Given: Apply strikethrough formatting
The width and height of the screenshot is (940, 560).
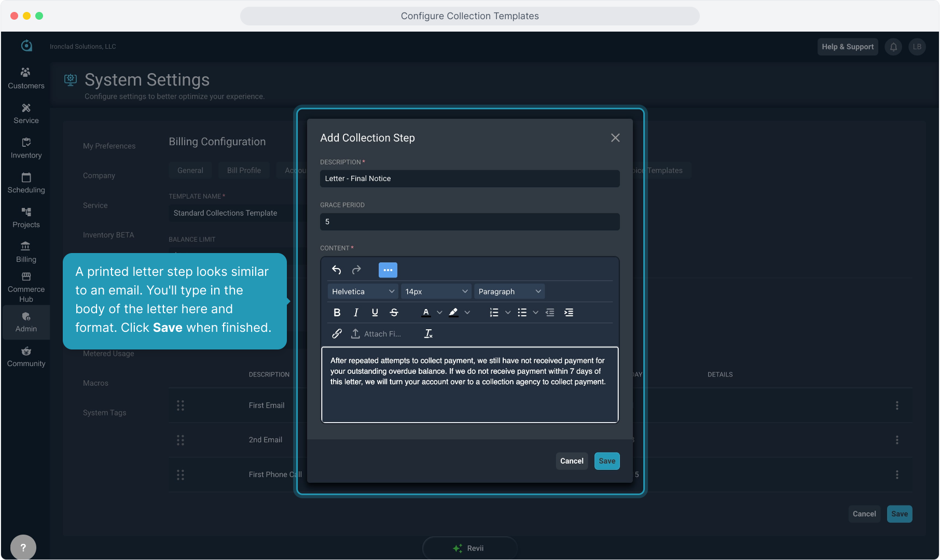Looking at the screenshot, I should [394, 312].
